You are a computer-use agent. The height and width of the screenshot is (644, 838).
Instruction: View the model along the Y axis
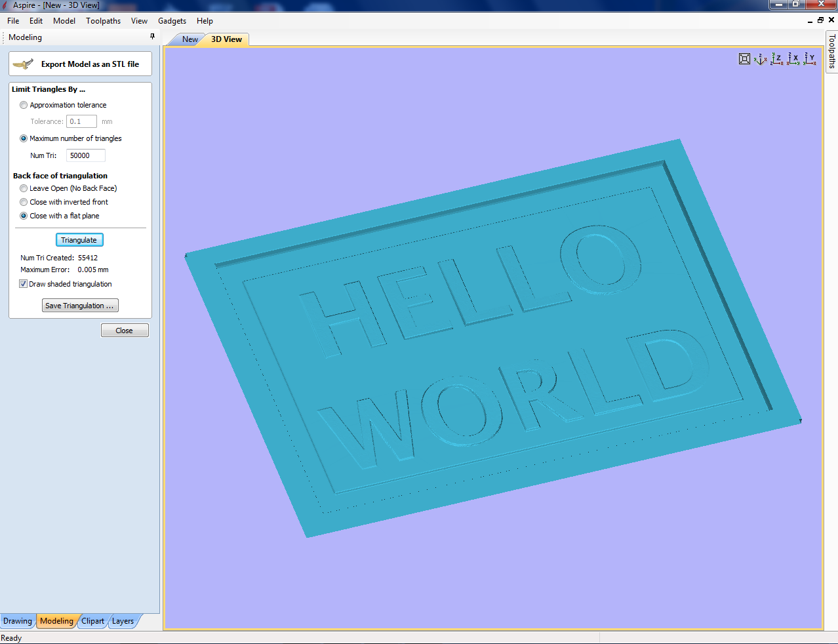[810, 59]
